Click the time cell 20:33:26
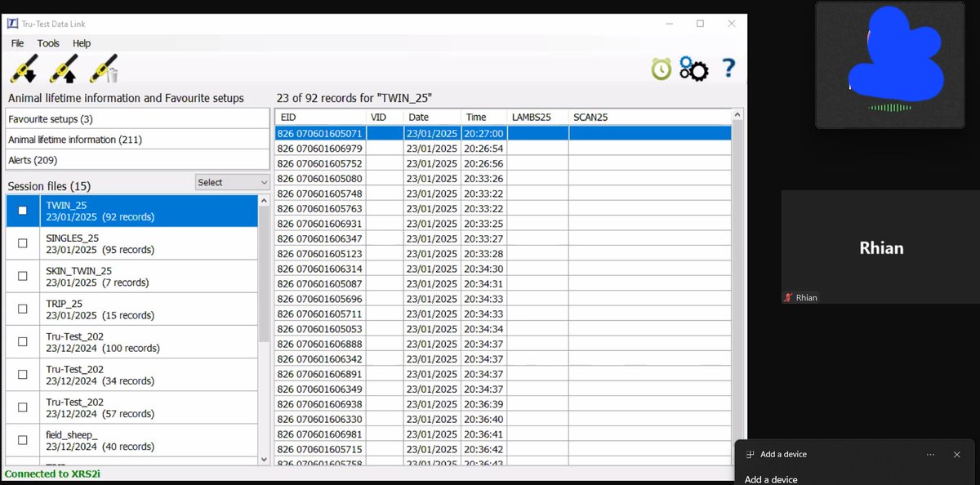 (483, 178)
